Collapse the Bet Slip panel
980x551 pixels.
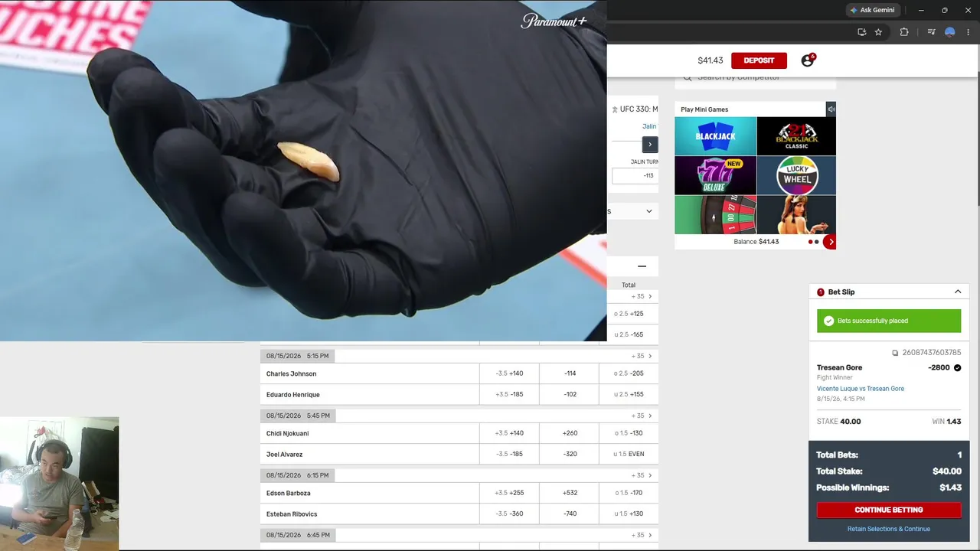point(958,292)
